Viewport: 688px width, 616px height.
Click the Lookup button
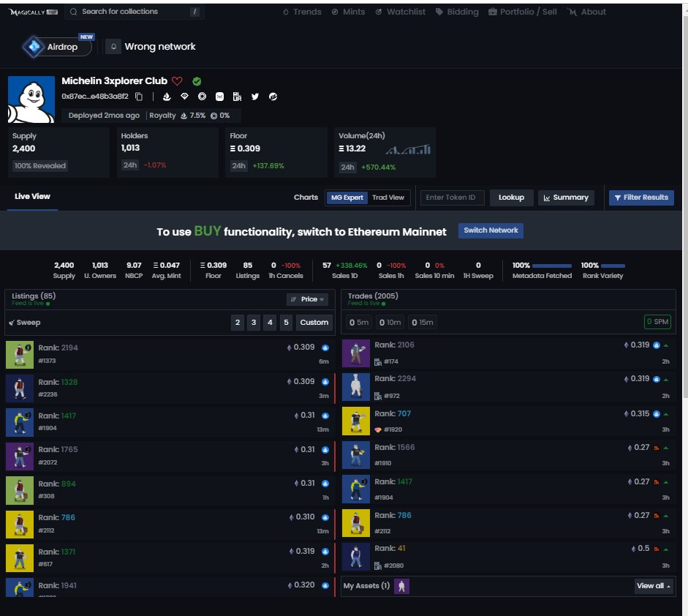point(511,198)
